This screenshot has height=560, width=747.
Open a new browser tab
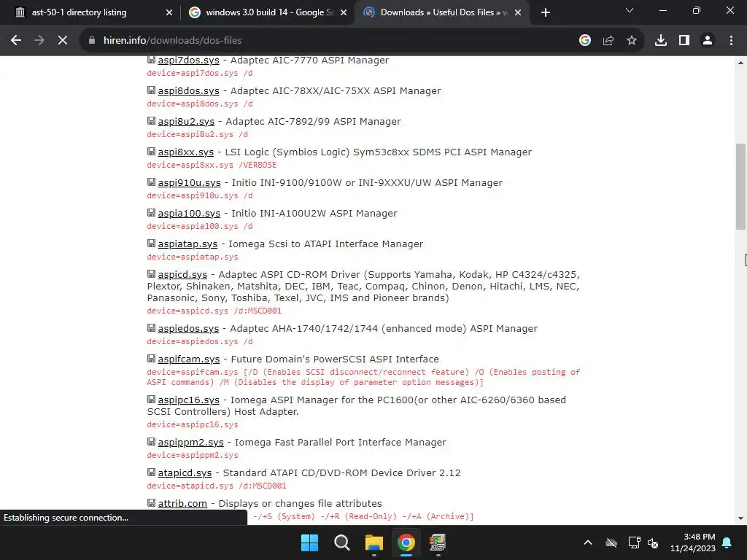point(546,13)
